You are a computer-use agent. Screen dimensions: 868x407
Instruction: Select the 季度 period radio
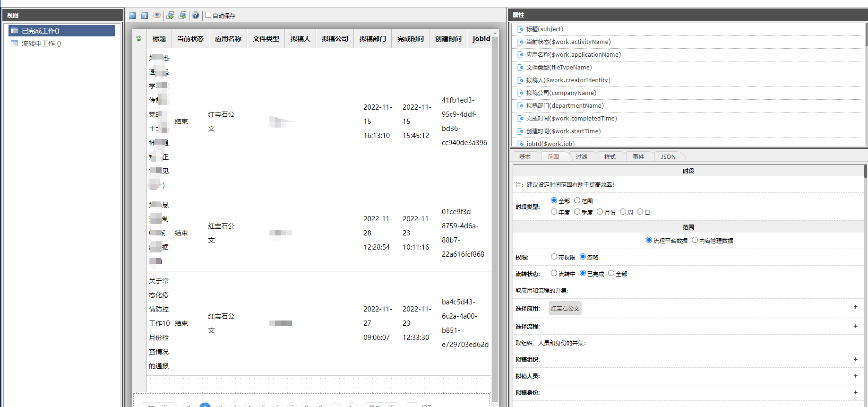click(x=577, y=212)
